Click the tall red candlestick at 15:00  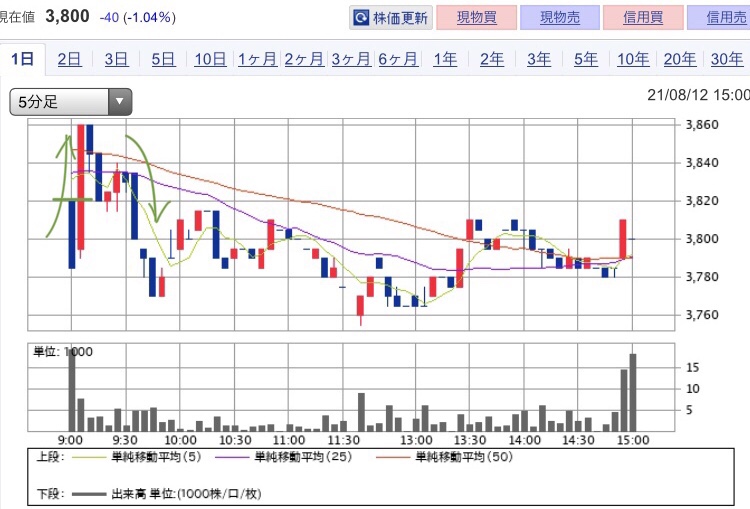click(x=622, y=239)
